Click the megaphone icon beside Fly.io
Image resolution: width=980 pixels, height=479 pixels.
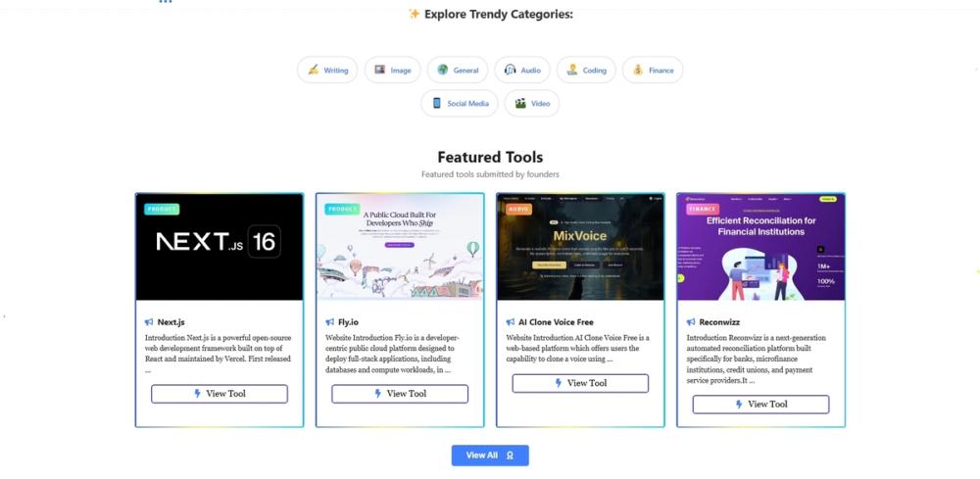330,322
